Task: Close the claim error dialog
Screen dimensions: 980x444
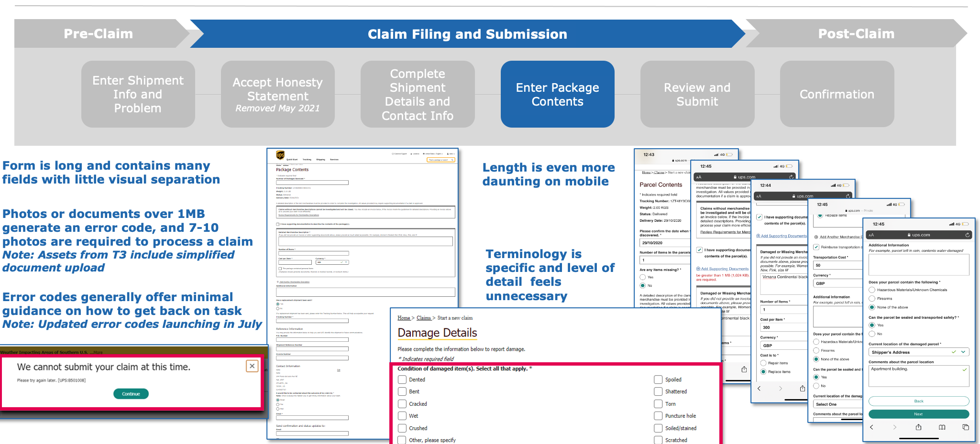Action: click(x=252, y=366)
